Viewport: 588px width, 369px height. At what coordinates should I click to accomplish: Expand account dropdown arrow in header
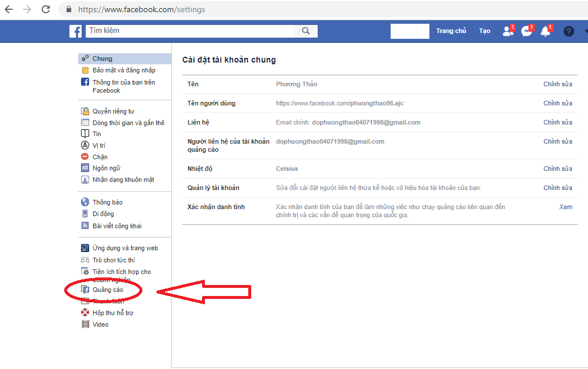coord(586,31)
